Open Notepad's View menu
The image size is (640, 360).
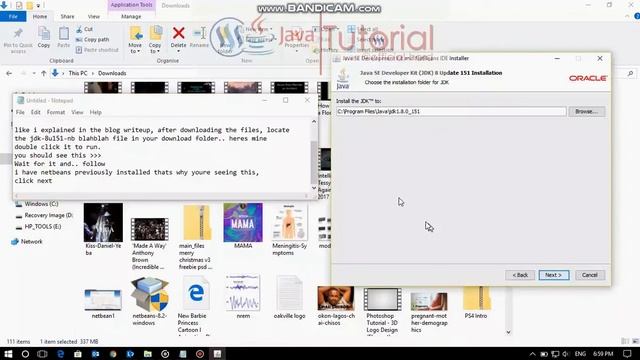(x=77, y=112)
